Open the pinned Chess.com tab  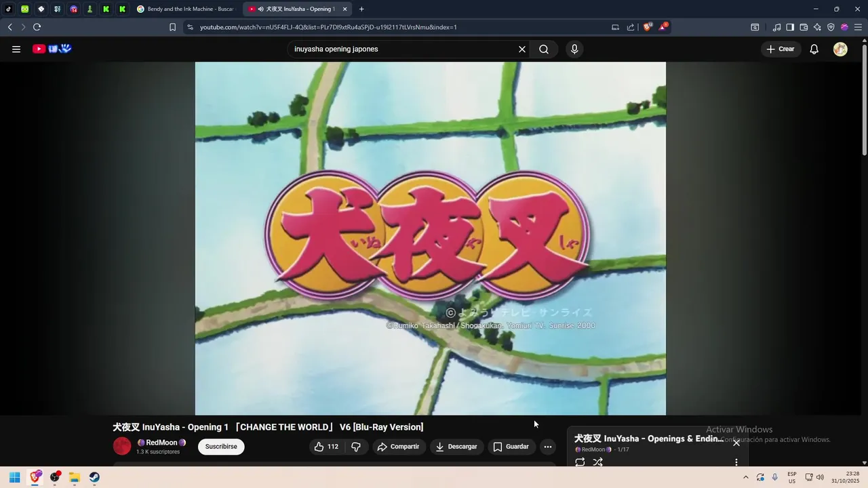(x=90, y=9)
